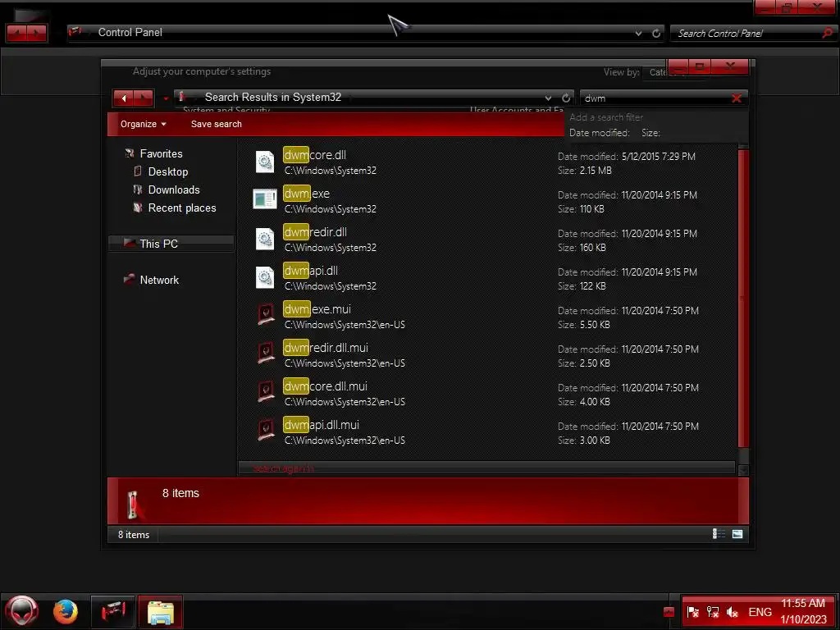Select the file name dwmcore.dll.mui
840x630 pixels.
pyautogui.click(x=326, y=386)
